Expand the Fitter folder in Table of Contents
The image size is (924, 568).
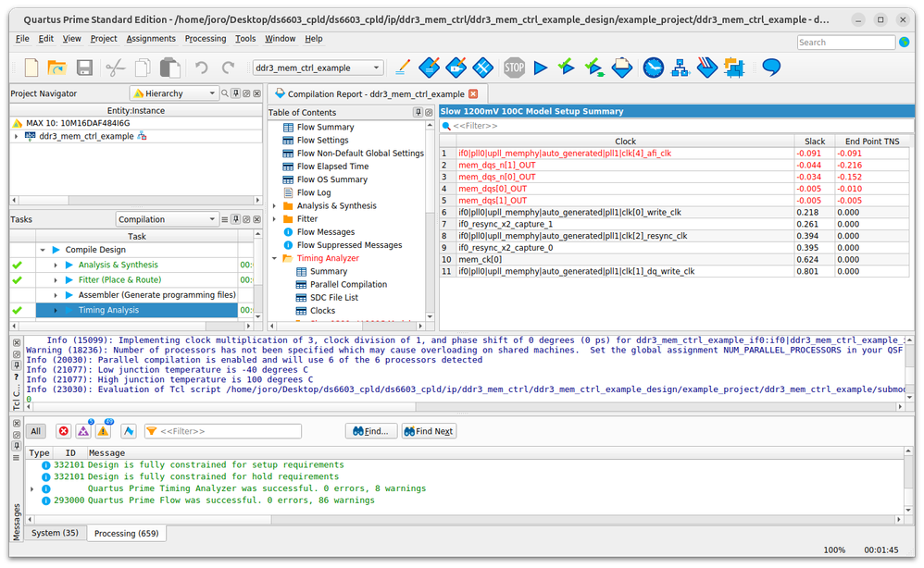coord(275,219)
